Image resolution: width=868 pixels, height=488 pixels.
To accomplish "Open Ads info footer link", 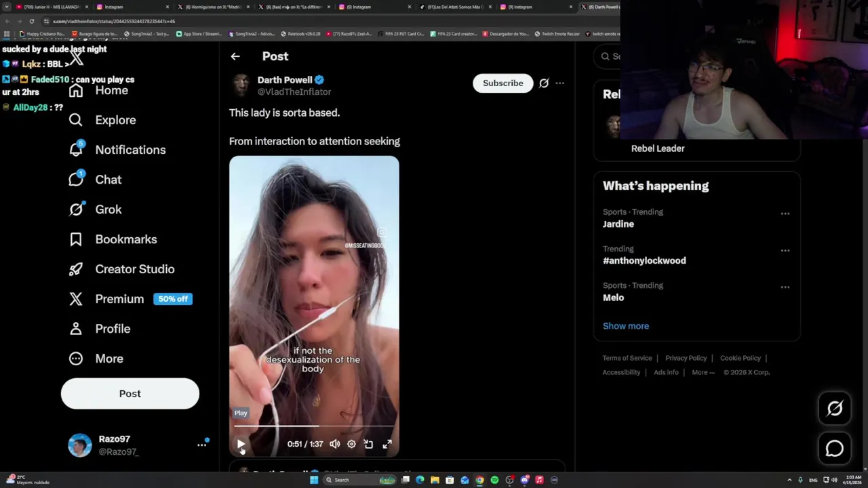I will click(x=666, y=372).
